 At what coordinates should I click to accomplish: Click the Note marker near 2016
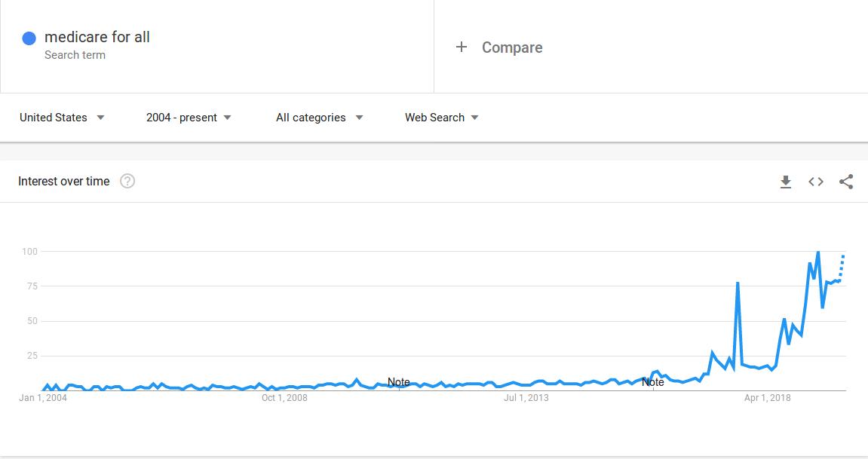click(x=652, y=381)
